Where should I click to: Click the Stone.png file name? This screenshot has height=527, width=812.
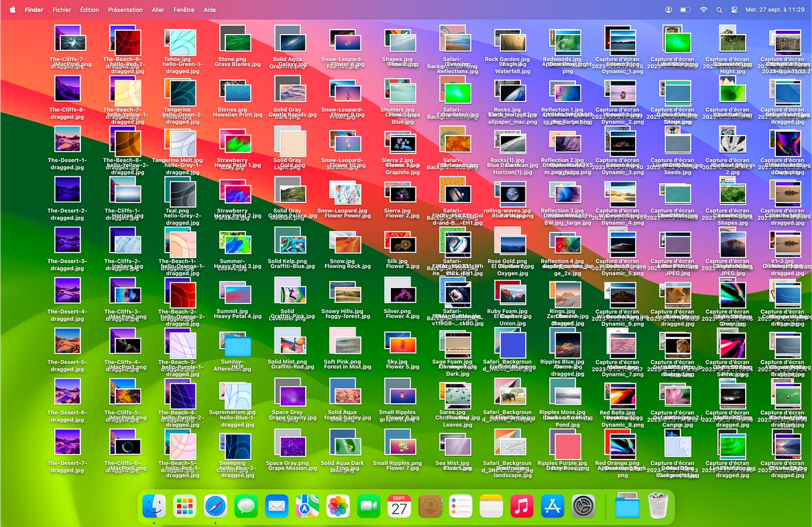click(x=232, y=59)
